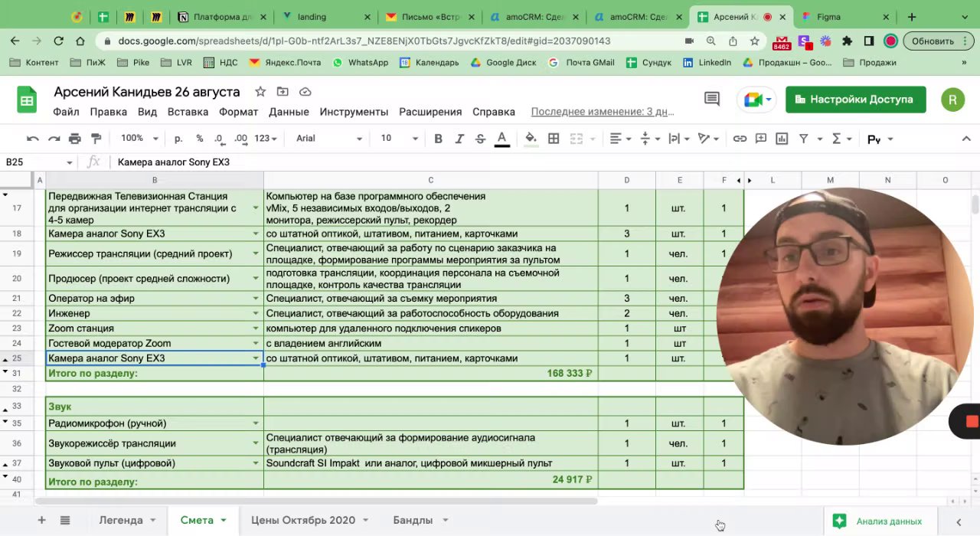Open the all sheets list icon

pyautogui.click(x=65, y=520)
